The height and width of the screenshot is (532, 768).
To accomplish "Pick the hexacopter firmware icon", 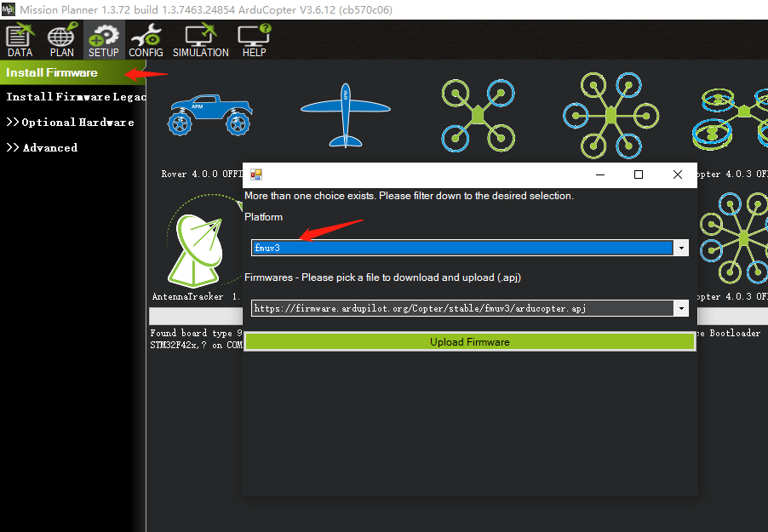I will tap(610, 116).
